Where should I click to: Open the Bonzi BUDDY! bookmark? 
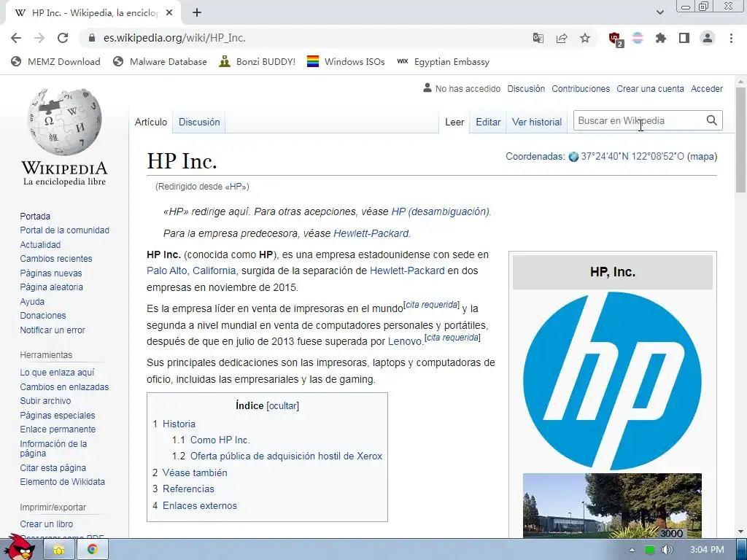click(258, 62)
